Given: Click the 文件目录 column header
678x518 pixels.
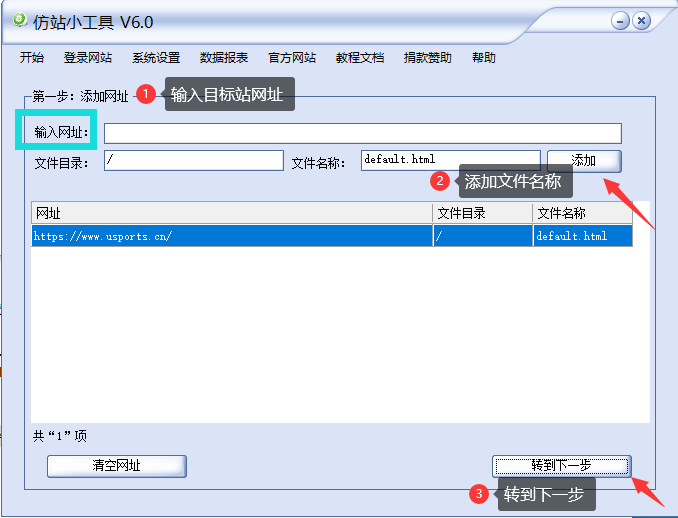Looking at the screenshot, I should 483,213.
